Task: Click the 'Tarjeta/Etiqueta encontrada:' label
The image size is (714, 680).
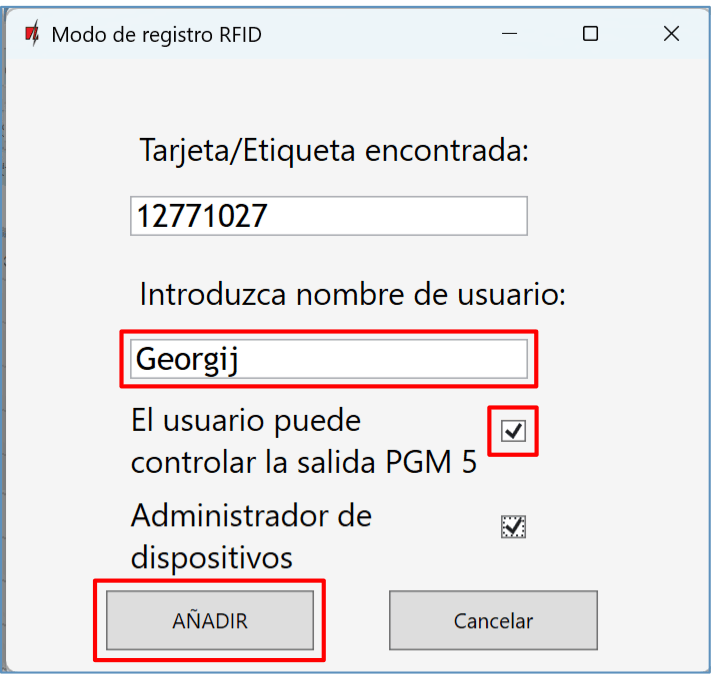Action: [334, 152]
